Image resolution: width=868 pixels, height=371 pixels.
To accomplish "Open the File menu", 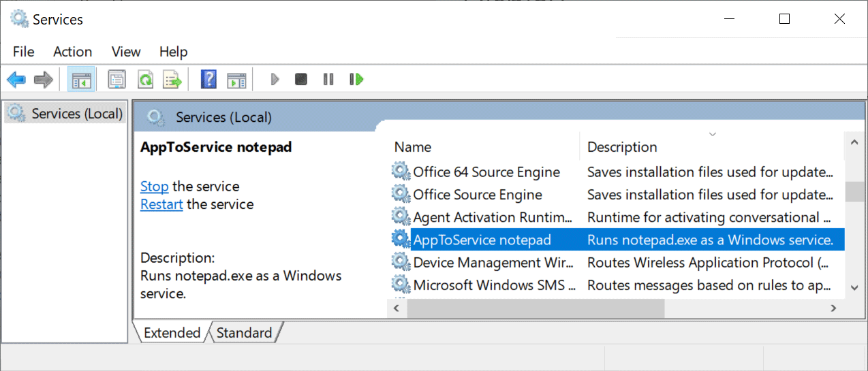I will coord(23,52).
